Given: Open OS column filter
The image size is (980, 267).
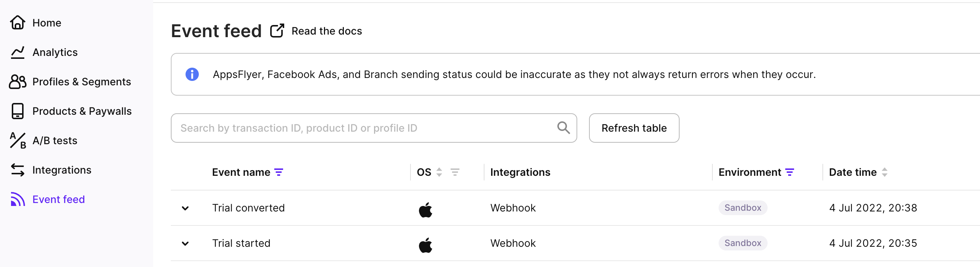Looking at the screenshot, I should (x=455, y=172).
